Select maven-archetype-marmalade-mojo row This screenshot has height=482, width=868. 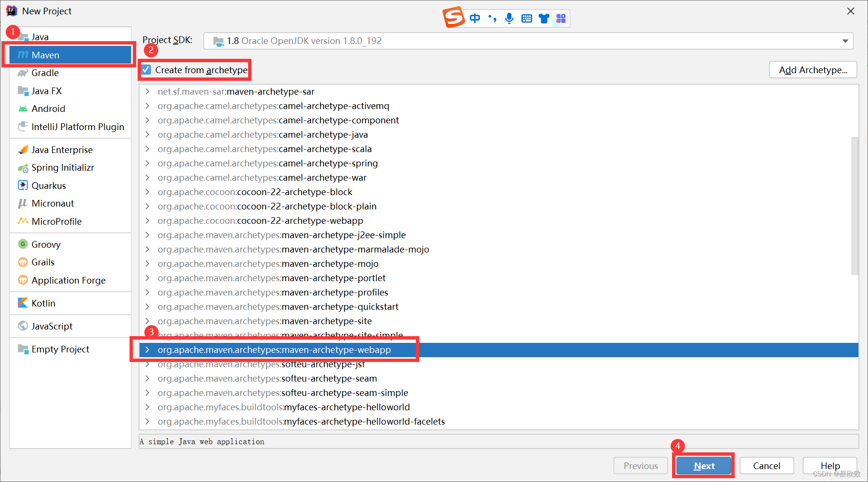click(x=499, y=249)
